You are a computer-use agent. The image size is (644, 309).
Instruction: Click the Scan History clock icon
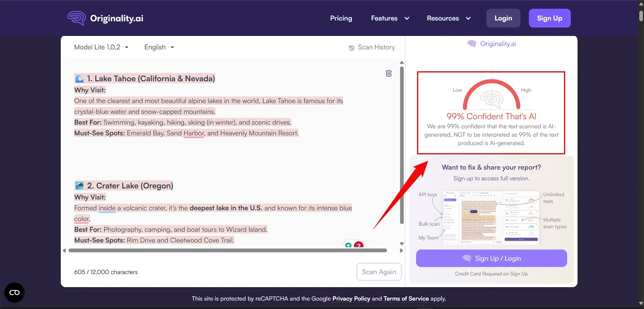tap(351, 48)
